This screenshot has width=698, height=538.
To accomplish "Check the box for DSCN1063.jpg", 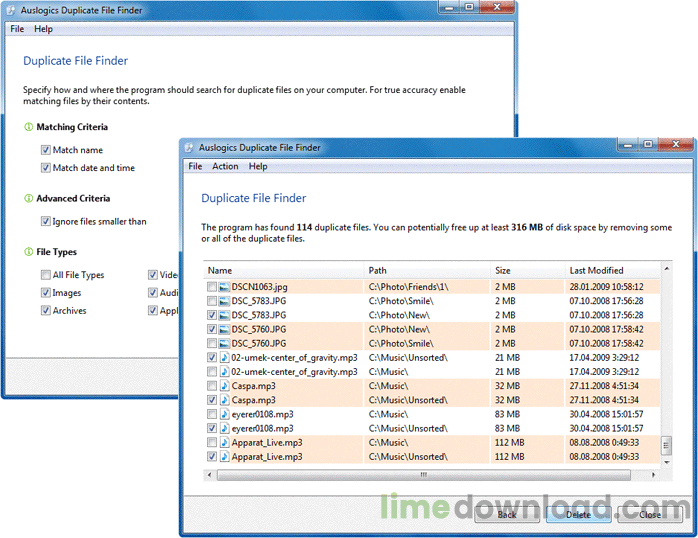I will click(x=212, y=287).
